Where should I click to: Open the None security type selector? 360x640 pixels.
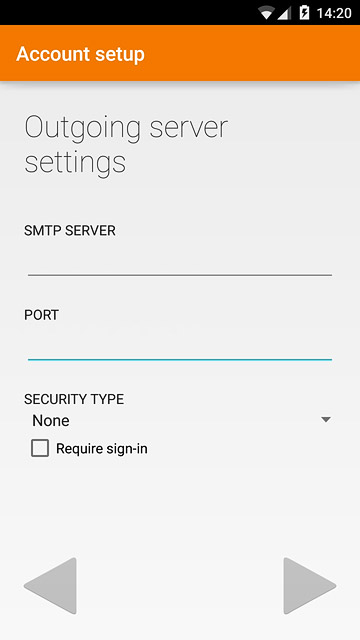(x=180, y=420)
